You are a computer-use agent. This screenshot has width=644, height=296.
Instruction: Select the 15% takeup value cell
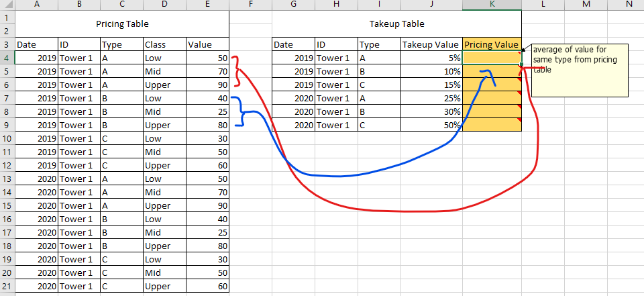click(x=431, y=85)
